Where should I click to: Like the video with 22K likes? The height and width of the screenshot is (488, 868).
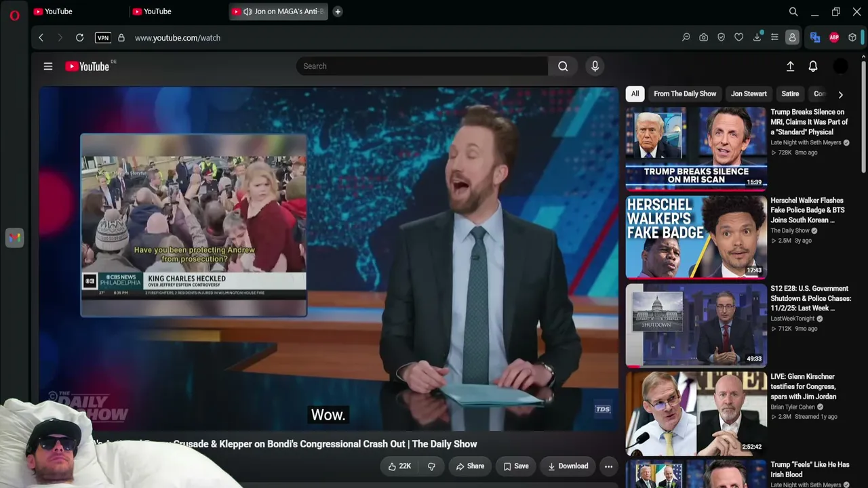(399, 466)
